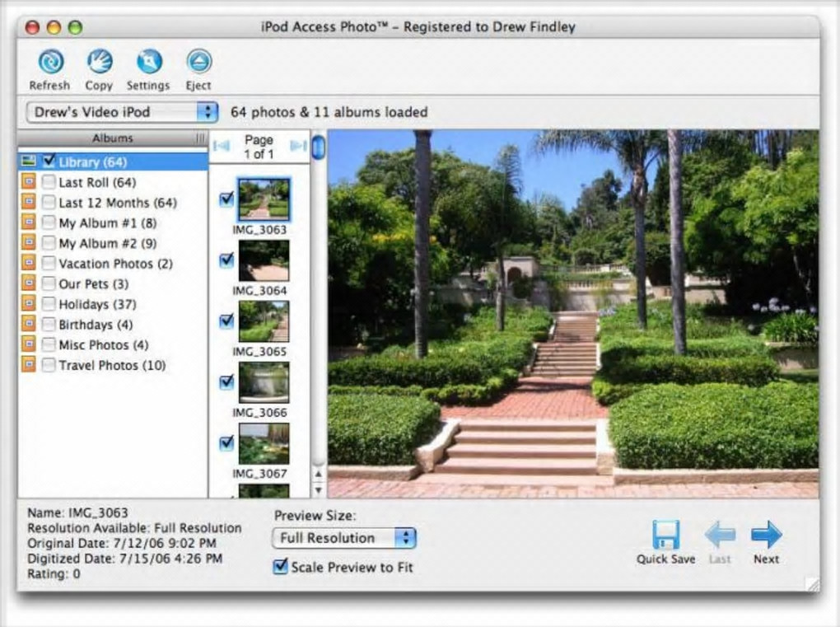
Task: Uncheck the Library album checkbox
Action: click(49, 161)
